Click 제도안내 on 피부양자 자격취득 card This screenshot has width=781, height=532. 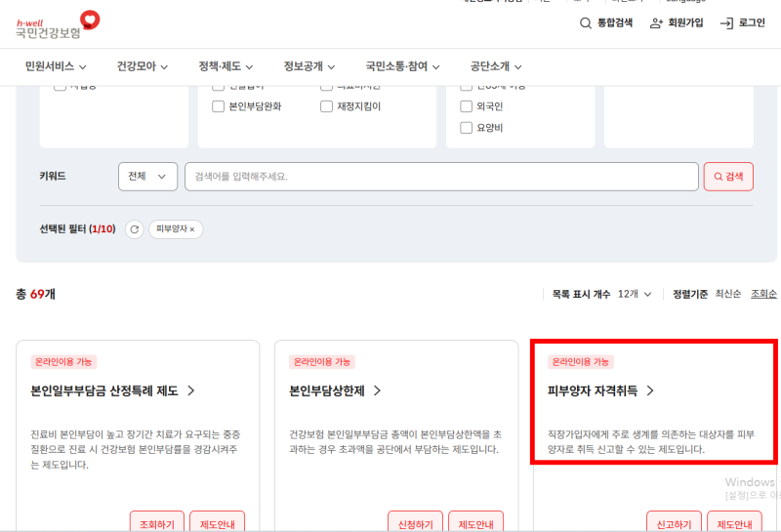point(734,522)
